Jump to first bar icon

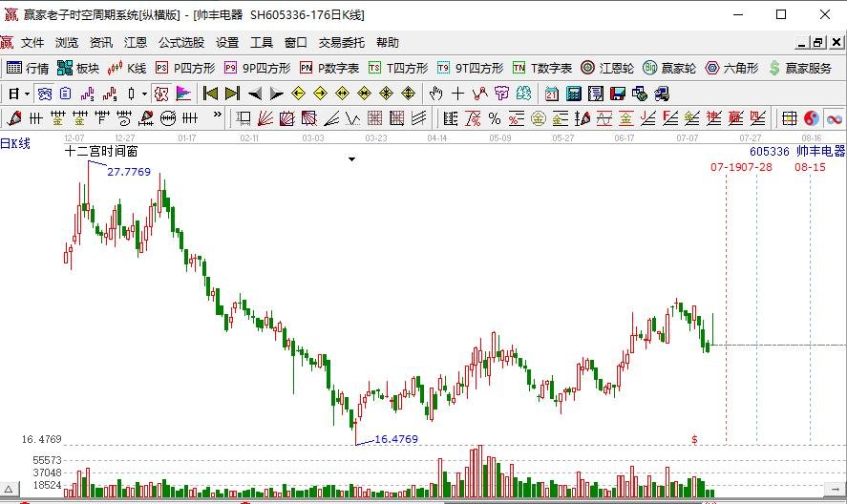[210, 94]
